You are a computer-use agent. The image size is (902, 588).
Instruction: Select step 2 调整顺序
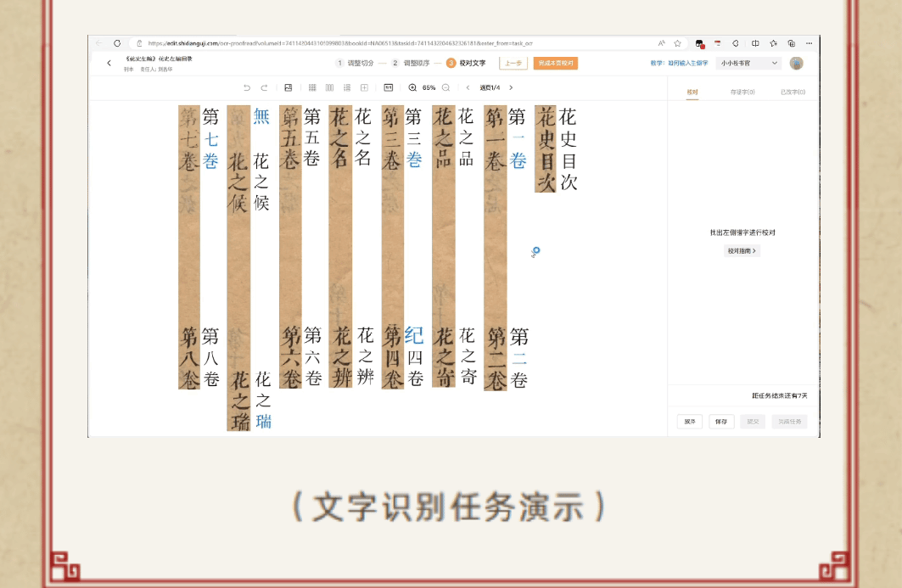[411, 64]
